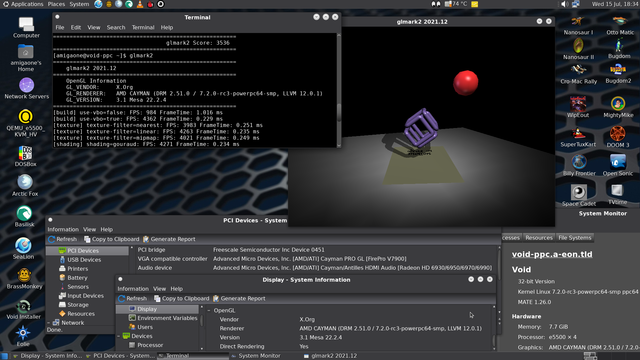Launch DOSBox from the desktop
The height and width of the screenshot is (360, 640).
pos(25,156)
